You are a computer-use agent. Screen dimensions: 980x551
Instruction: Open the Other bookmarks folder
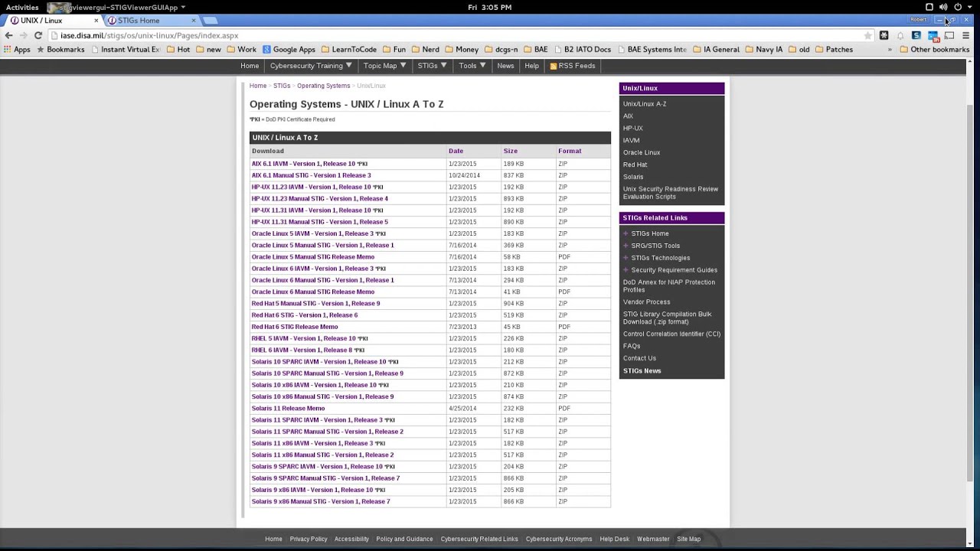click(x=935, y=50)
